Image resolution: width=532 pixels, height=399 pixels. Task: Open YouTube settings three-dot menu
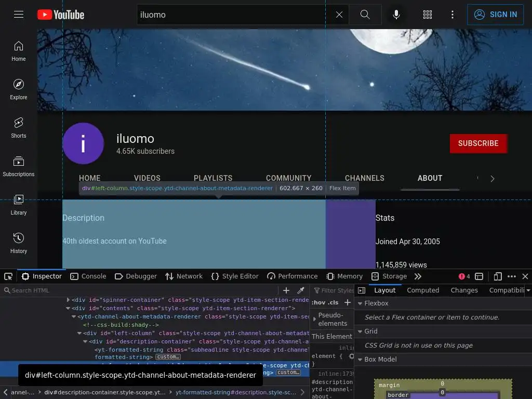[x=453, y=15]
